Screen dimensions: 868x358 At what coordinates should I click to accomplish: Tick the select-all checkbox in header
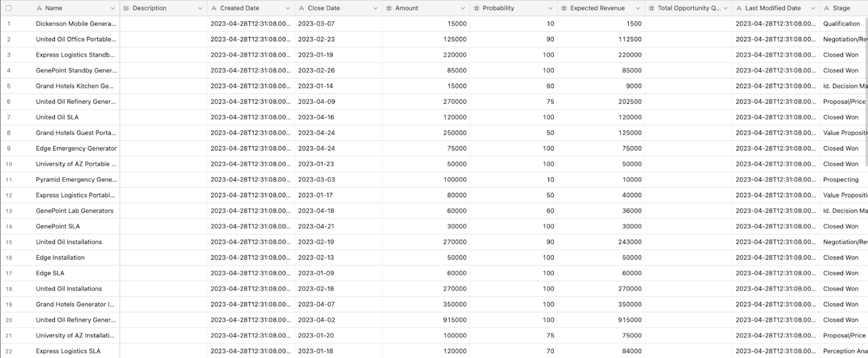[8, 8]
